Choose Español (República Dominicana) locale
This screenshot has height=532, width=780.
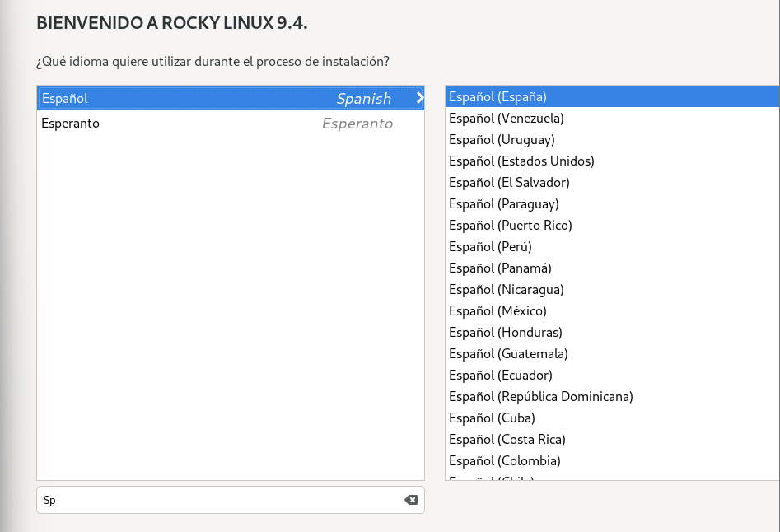[612, 396]
